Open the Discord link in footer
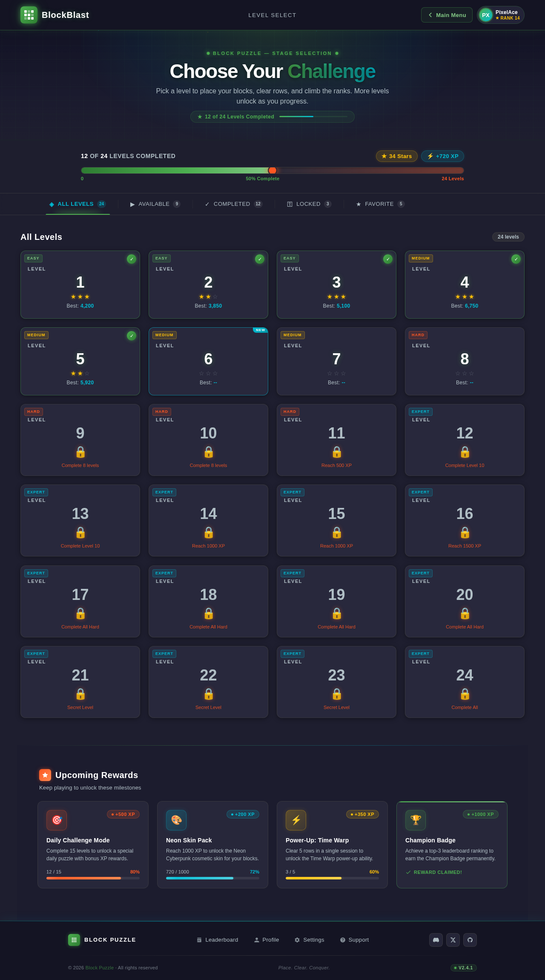Image resolution: width=545 pixels, height=980 pixels. (x=436, y=940)
